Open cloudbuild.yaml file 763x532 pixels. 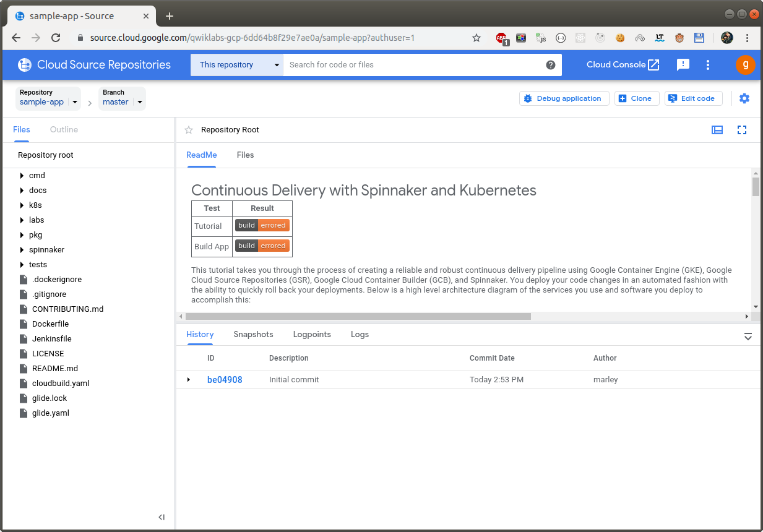point(61,384)
